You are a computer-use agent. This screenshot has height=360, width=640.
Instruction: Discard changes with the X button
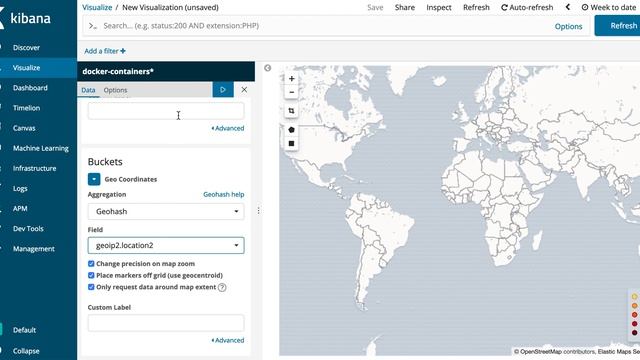coord(244,89)
